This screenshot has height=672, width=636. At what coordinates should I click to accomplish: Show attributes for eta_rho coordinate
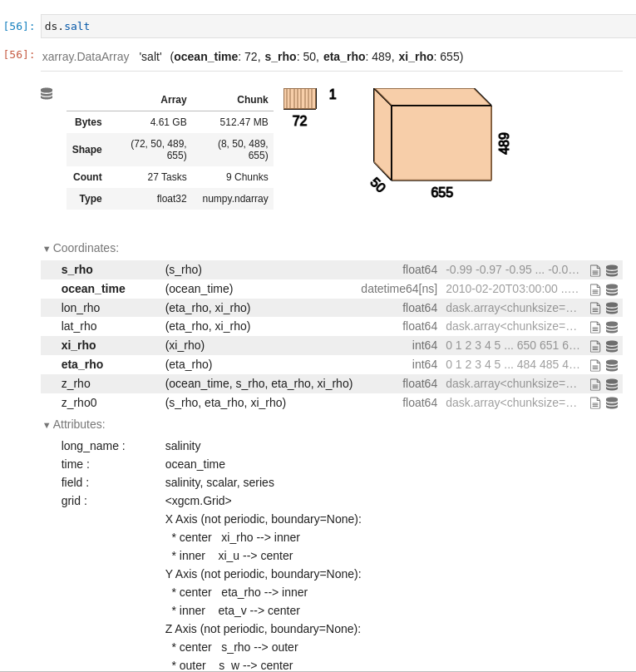click(595, 365)
